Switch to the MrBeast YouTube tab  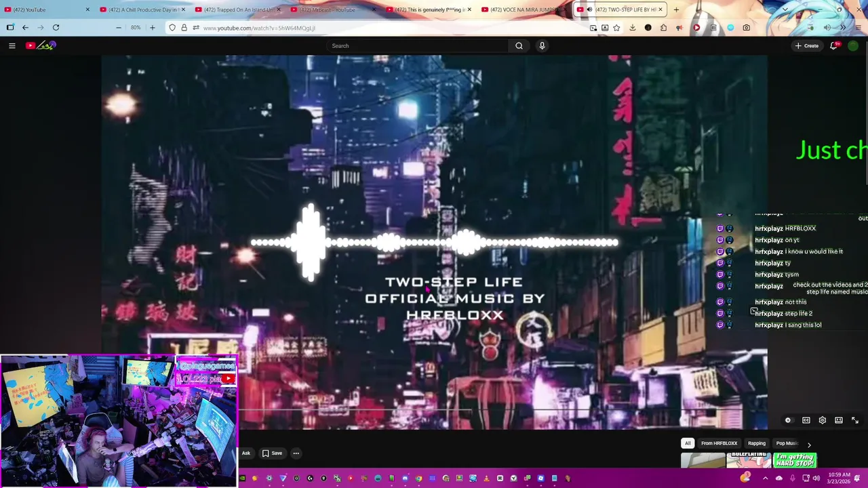[332, 9]
